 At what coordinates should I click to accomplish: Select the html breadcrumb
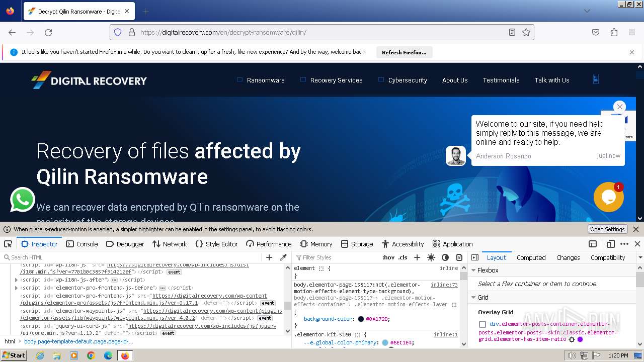click(10, 341)
